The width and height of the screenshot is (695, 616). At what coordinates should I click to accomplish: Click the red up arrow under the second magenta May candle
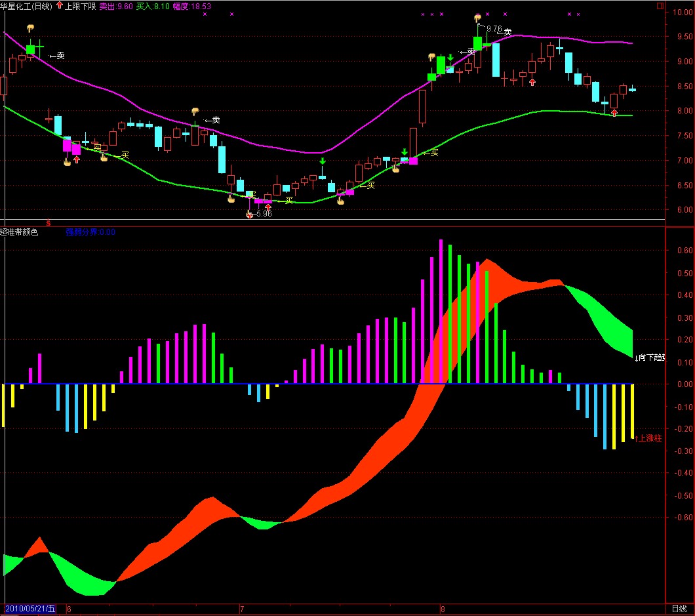point(77,159)
